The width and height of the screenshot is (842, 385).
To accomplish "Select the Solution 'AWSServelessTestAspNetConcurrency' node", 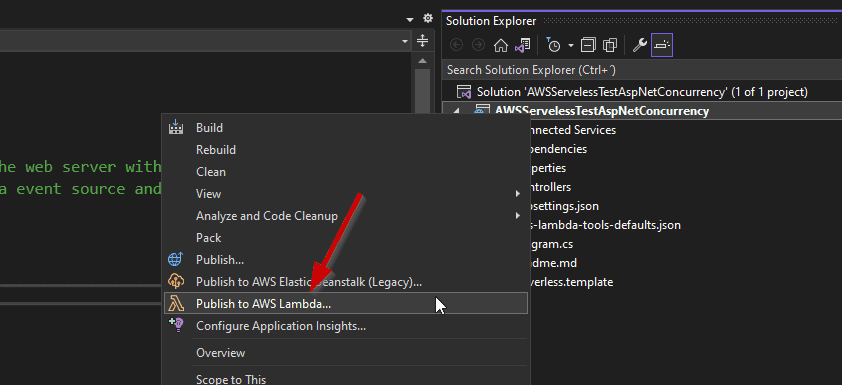I will coord(642,92).
